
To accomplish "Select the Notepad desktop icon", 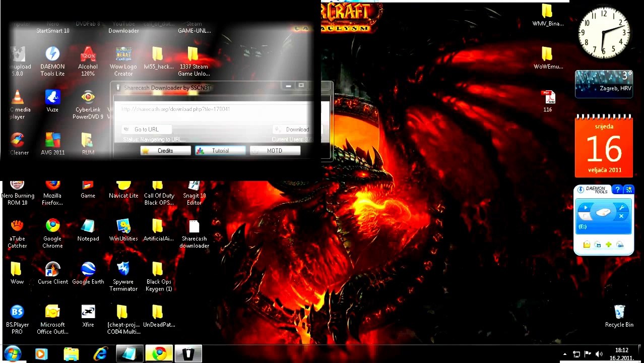I will click(88, 230).
